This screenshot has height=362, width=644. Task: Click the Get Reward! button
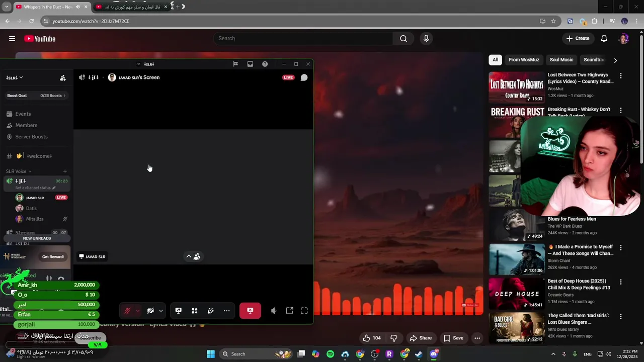(53, 257)
